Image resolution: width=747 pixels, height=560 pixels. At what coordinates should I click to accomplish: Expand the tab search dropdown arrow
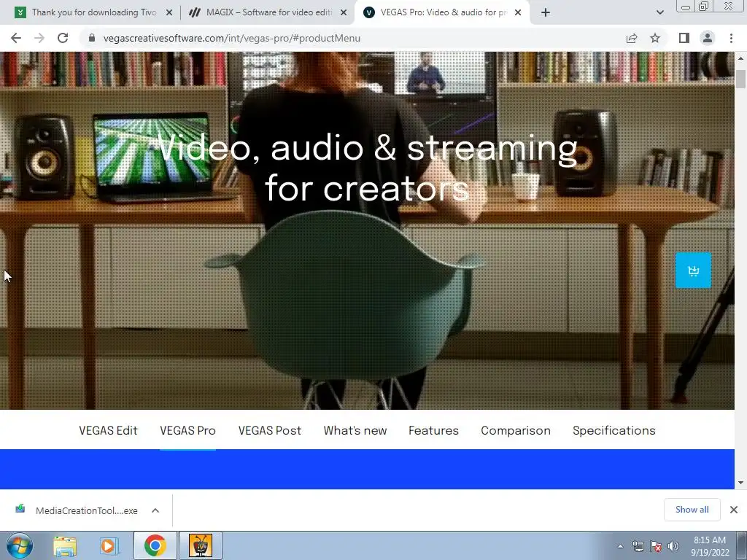coord(659,12)
